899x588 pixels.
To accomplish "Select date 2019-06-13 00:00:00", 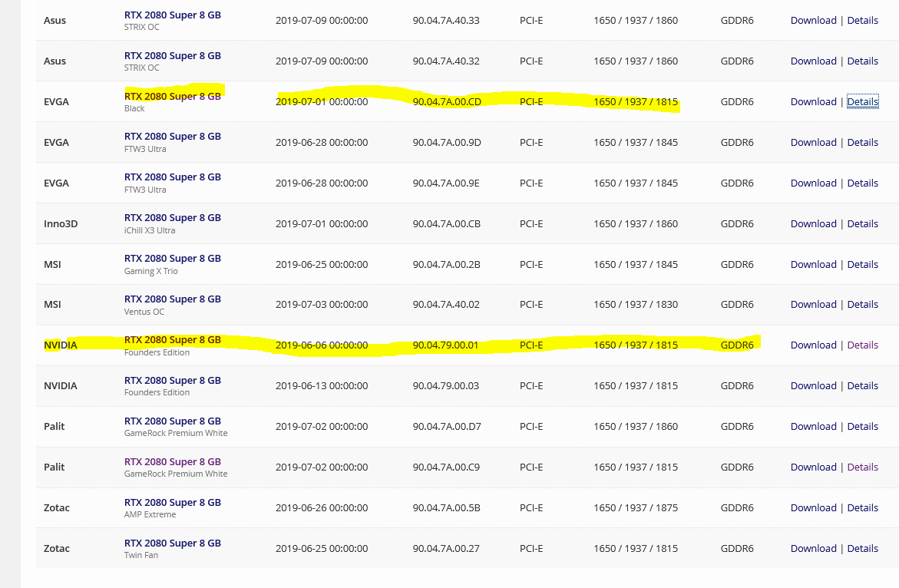I will pyautogui.click(x=322, y=386).
